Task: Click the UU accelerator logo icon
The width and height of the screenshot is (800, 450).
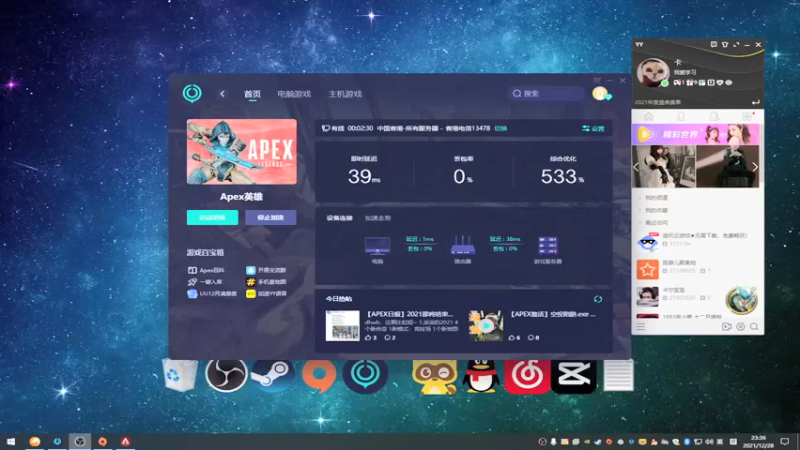Action: click(x=192, y=93)
